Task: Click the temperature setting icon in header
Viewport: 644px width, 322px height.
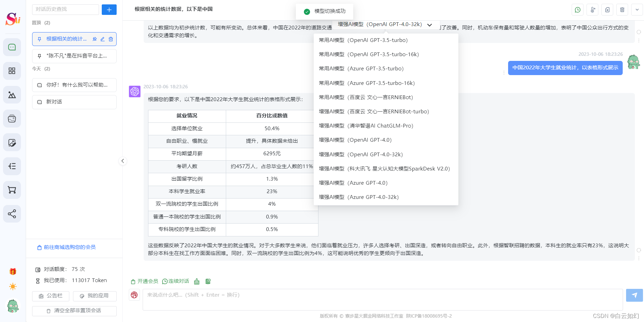Action: click(593, 10)
